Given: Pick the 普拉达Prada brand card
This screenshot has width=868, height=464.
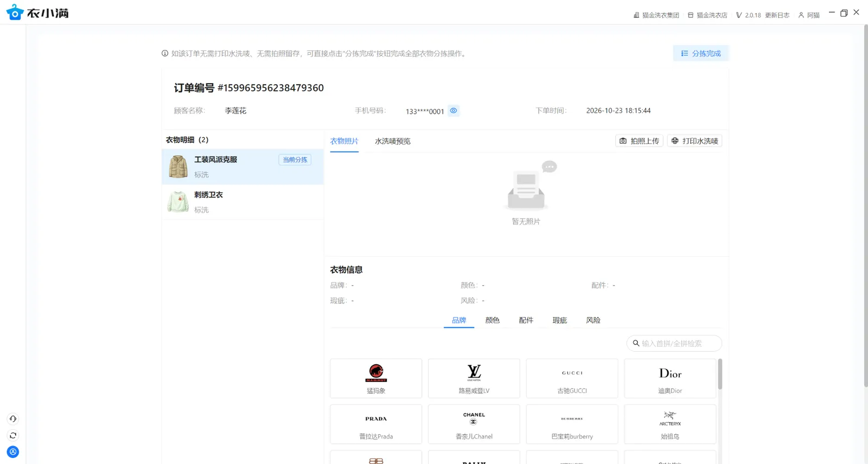Looking at the screenshot, I should [376, 424].
